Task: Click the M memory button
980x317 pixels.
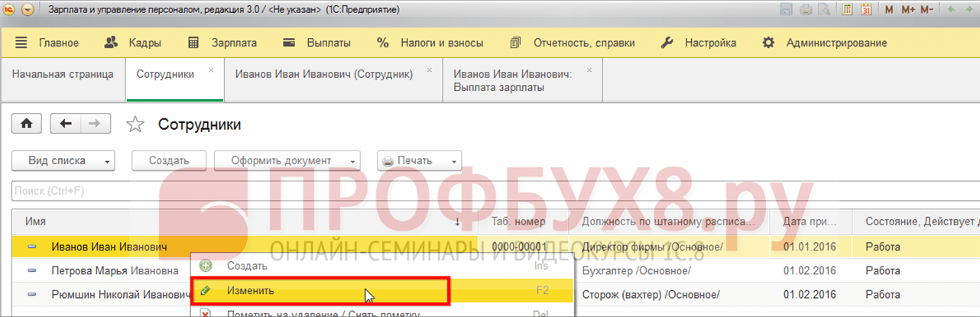Action: [x=889, y=10]
